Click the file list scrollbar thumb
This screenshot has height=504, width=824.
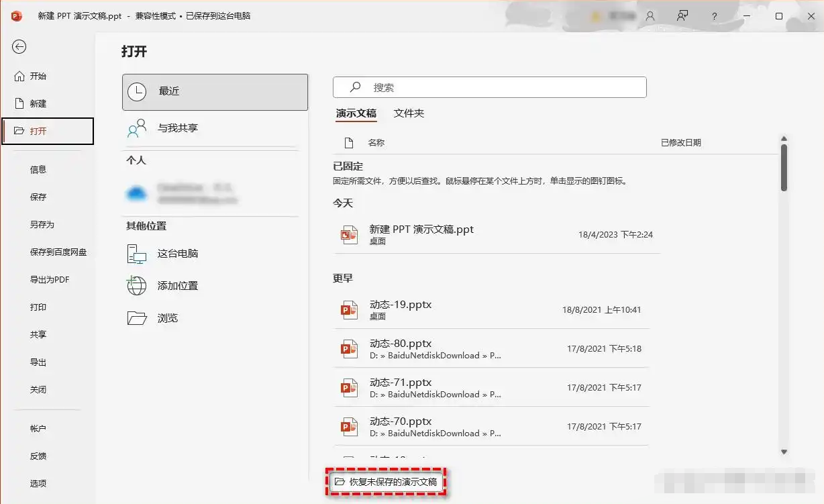tap(784, 168)
